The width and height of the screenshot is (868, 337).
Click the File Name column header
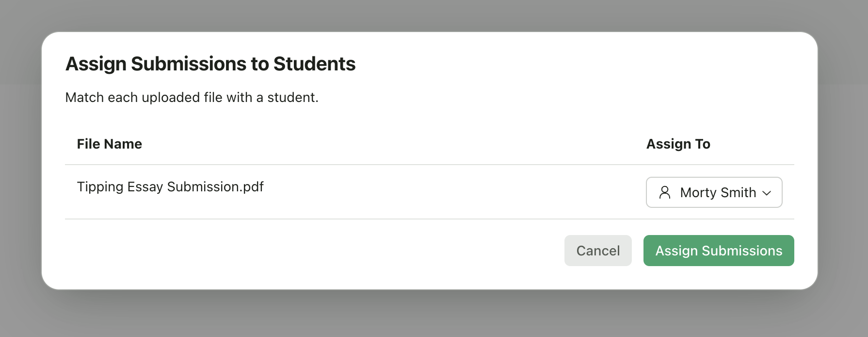click(109, 144)
